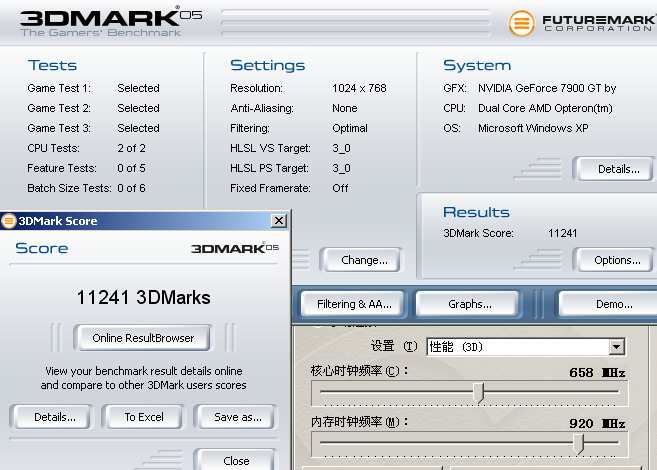Click the 920 MHz memory clock value
Screen dimensions: 657x470
(x=597, y=424)
